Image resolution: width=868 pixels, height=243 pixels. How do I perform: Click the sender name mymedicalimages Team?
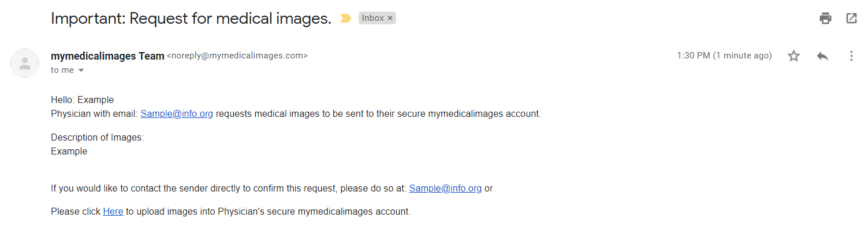[x=107, y=56]
